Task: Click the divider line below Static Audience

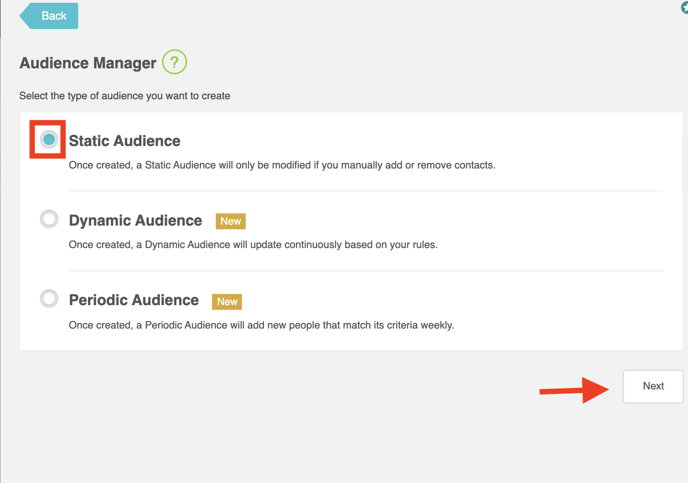Action: click(x=366, y=191)
